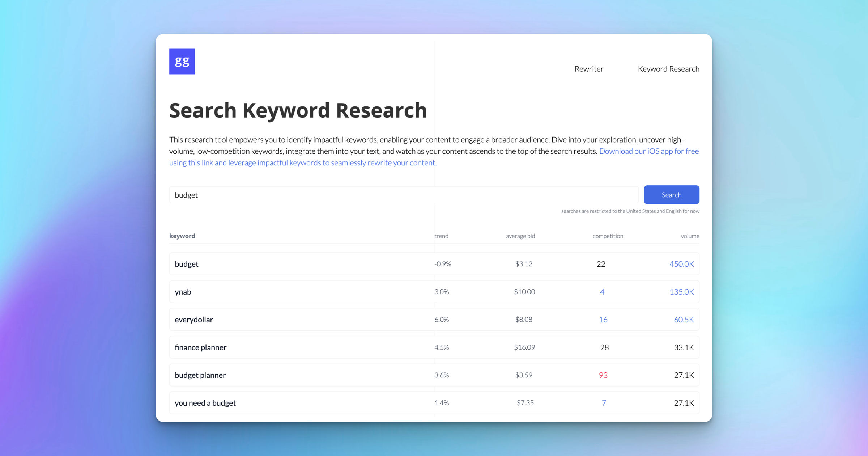Screen dimensions: 868x456
Task: Click the gg logo icon
Action: click(x=182, y=62)
